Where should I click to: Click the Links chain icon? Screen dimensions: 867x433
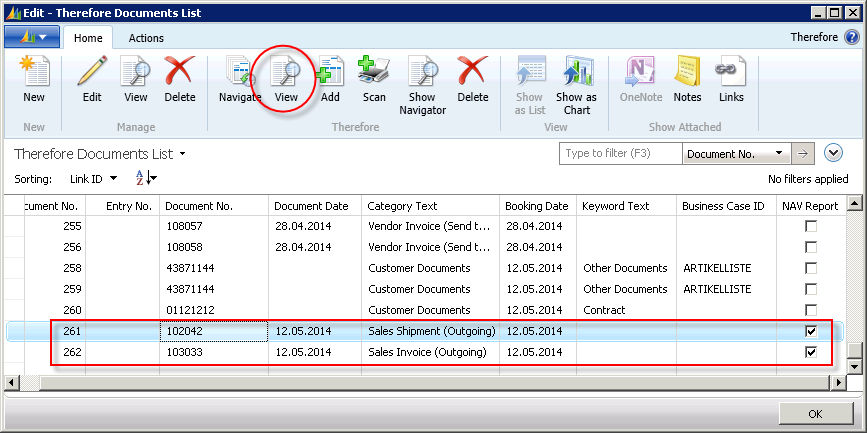(731, 79)
